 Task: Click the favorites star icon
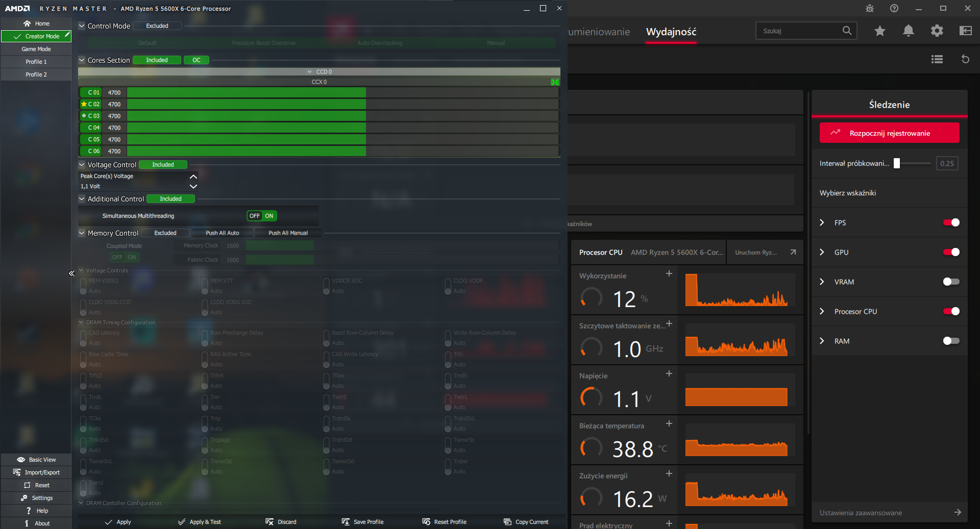tap(879, 31)
